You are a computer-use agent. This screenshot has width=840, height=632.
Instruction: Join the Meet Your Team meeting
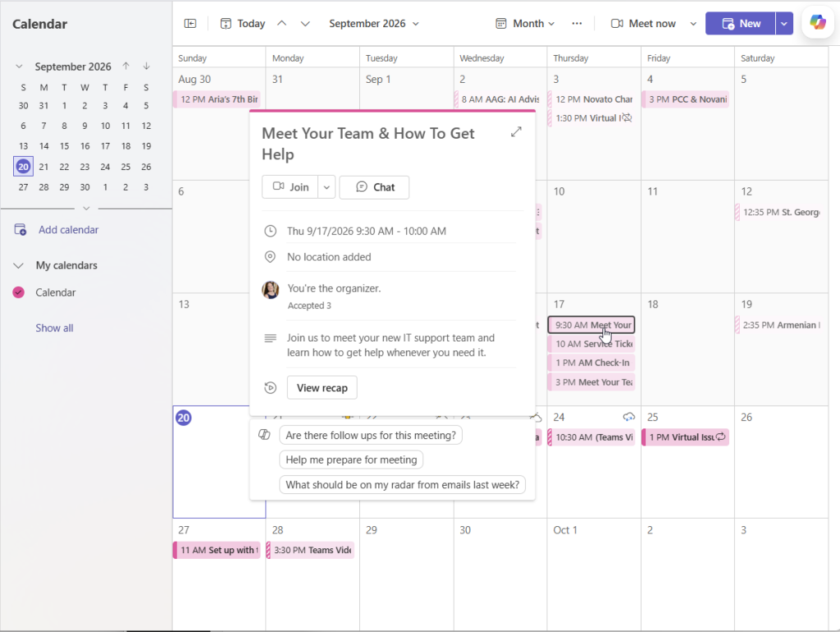click(290, 187)
